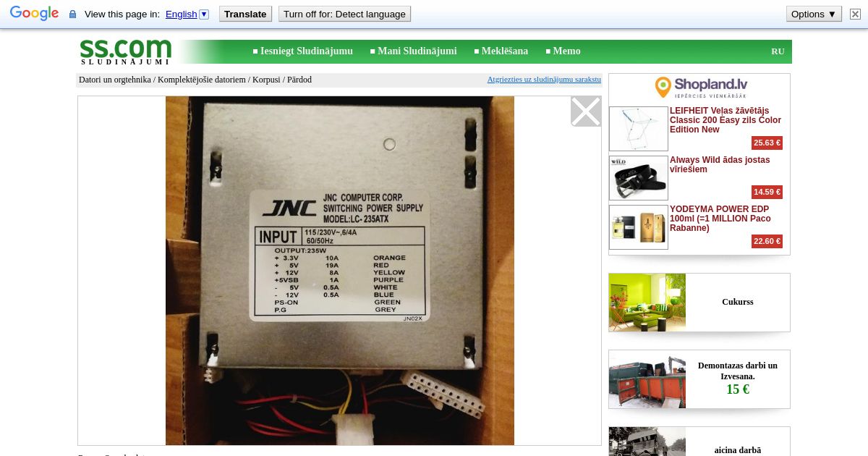Click the ss.com site logo
Image resolution: width=868 pixels, height=456 pixels.
[x=126, y=51]
